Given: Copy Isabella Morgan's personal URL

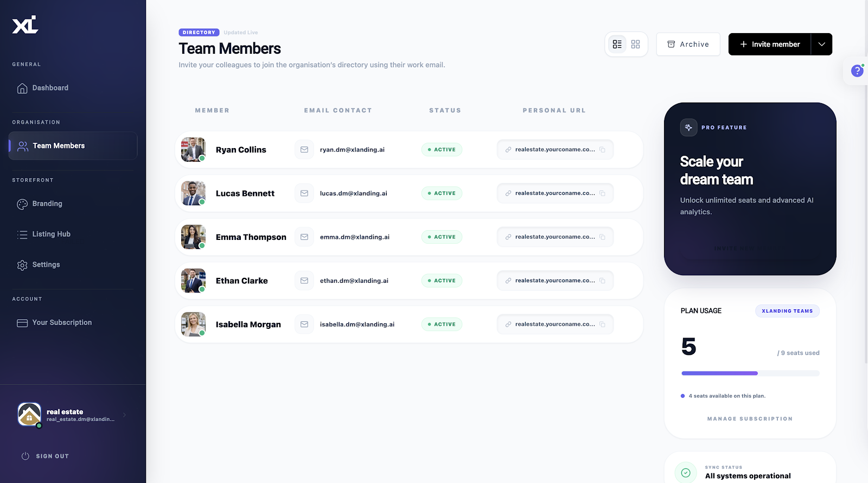Looking at the screenshot, I should click(x=602, y=325).
